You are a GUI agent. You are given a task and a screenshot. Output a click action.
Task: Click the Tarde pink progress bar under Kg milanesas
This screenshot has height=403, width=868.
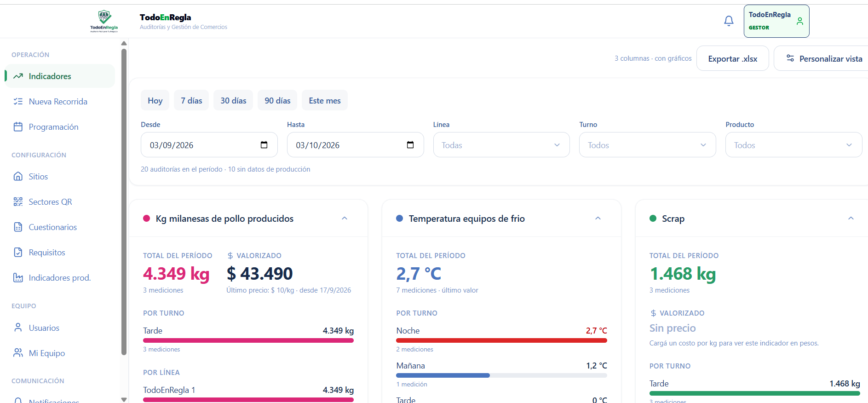(x=248, y=340)
